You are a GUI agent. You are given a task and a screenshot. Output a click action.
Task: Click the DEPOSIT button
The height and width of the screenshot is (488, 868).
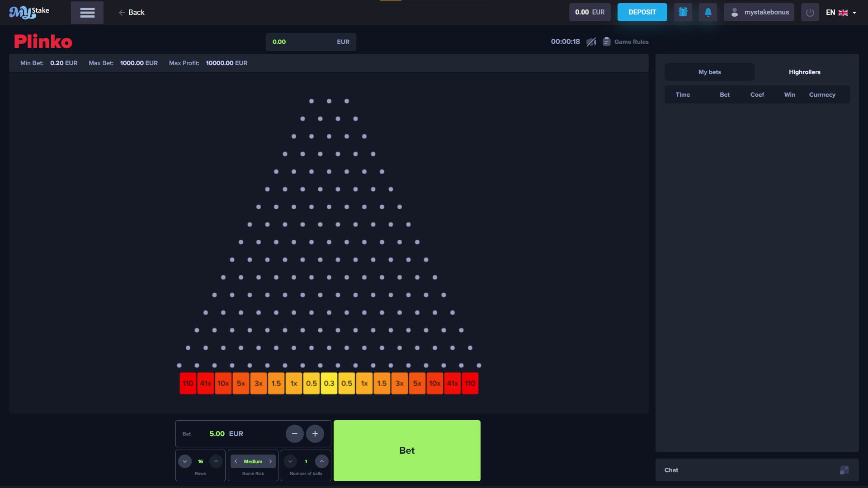click(x=642, y=12)
